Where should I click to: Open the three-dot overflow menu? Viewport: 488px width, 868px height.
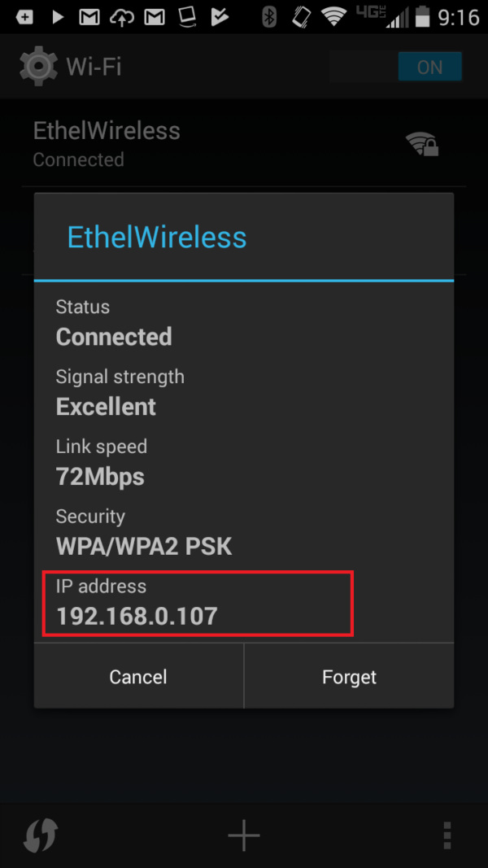(447, 834)
